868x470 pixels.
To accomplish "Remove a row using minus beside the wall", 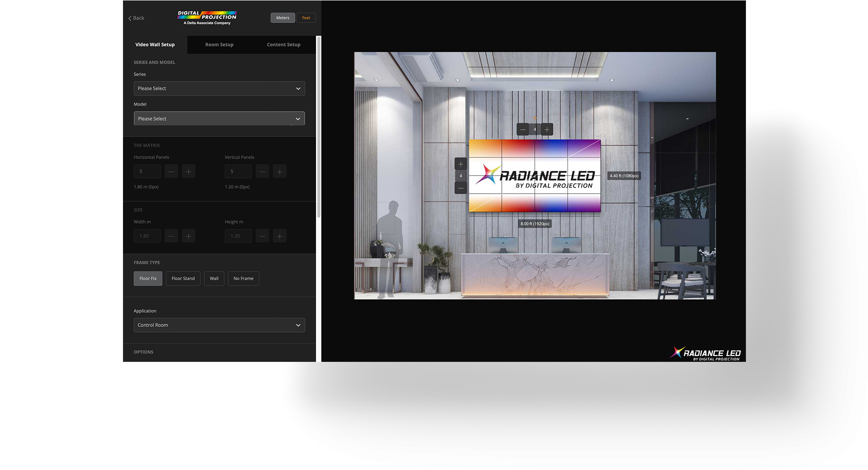I will [461, 188].
